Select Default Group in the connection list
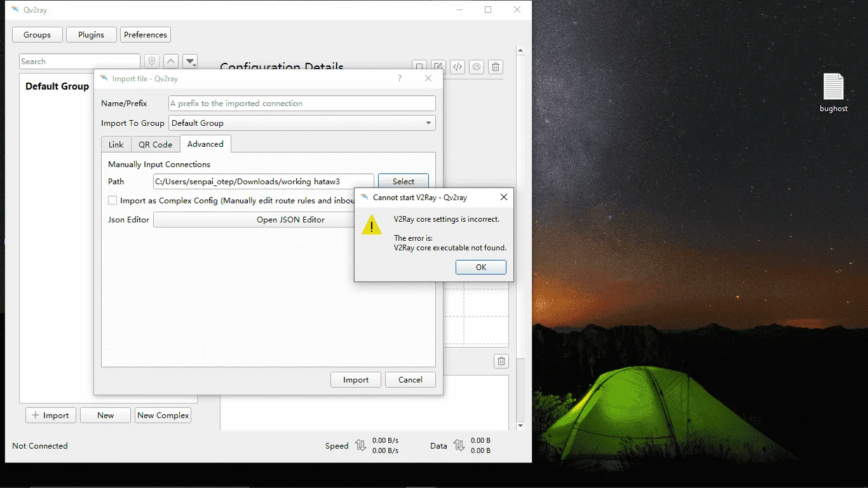868x488 pixels. point(57,86)
